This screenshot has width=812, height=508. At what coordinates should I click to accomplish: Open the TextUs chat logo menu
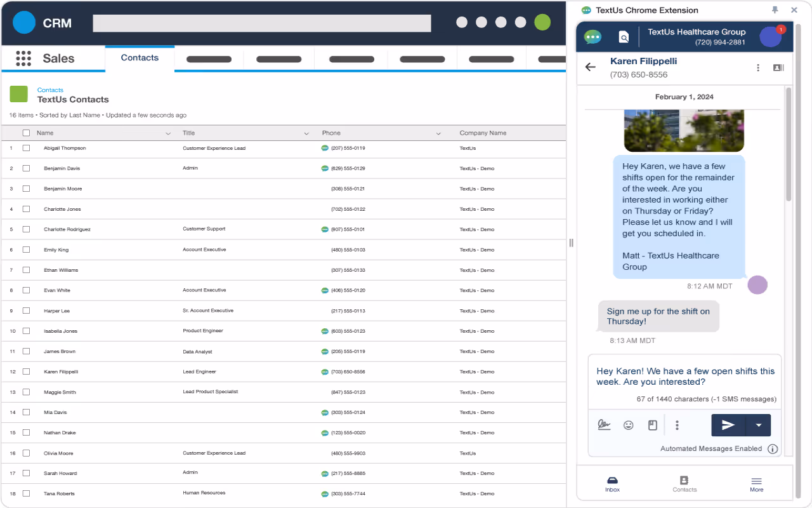(592, 36)
